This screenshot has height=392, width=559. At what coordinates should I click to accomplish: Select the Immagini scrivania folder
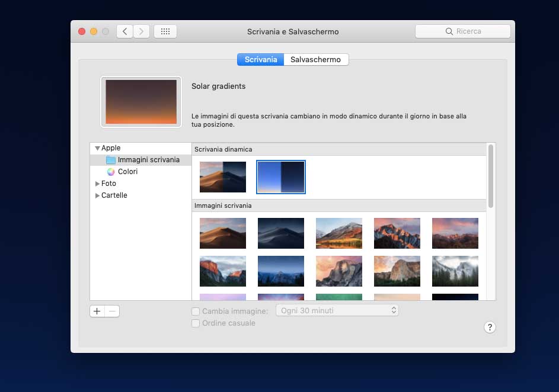[x=148, y=160]
